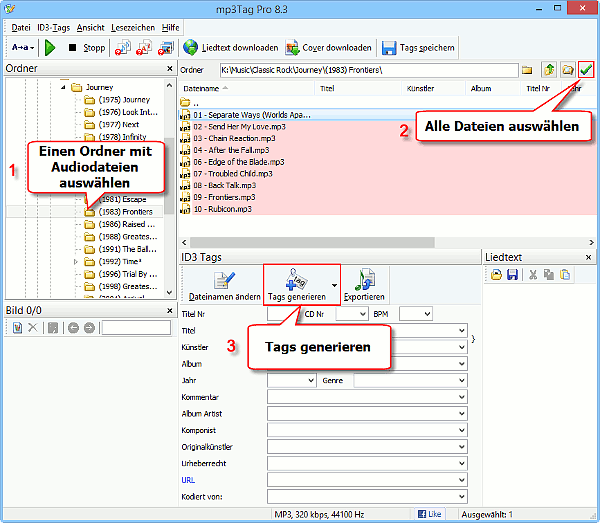Screen dimensions: 600x523
Task: Click the Album column header
Action: coord(492,88)
